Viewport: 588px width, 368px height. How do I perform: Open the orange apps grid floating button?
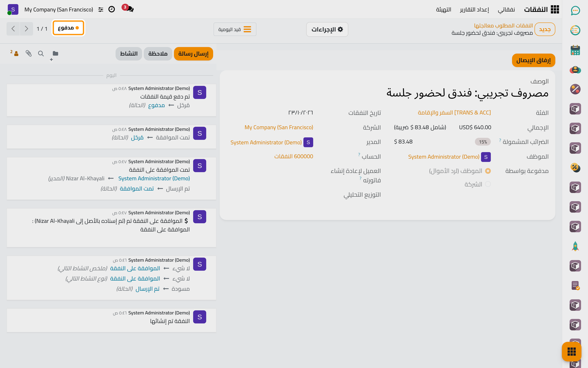pos(571,351)
